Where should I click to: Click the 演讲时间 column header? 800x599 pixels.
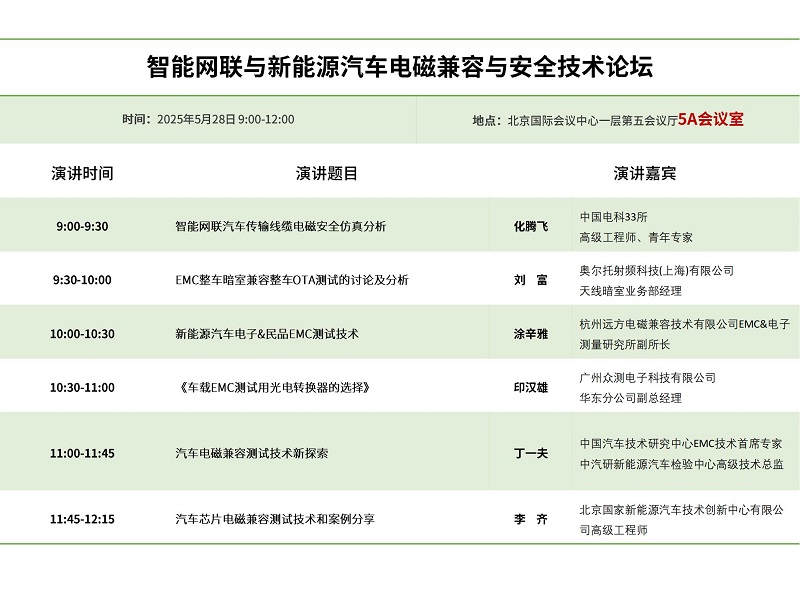82,173
